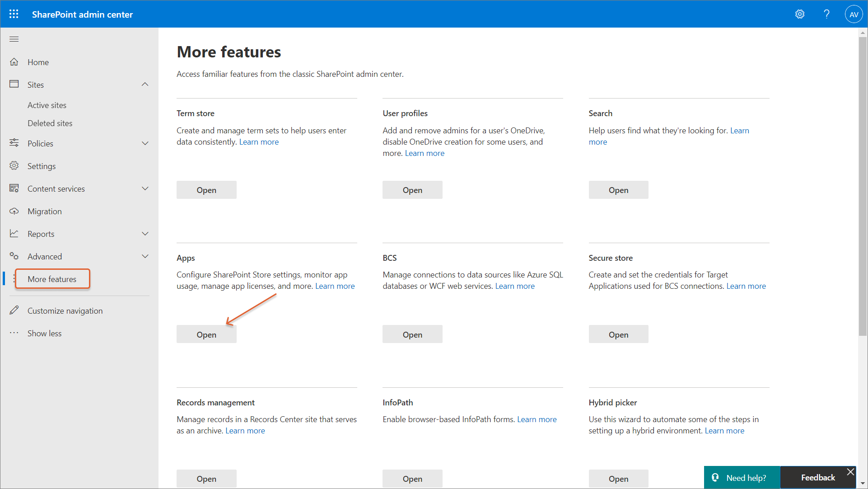Click the vertical scrollbar thumb
Screen dimensions: 868x489
pyautogui.click(x=863, y=185)
